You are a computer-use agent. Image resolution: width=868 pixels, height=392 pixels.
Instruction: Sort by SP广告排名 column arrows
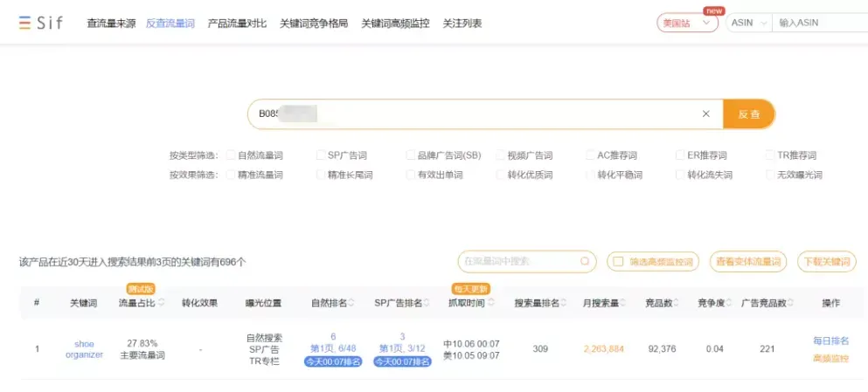427,303
